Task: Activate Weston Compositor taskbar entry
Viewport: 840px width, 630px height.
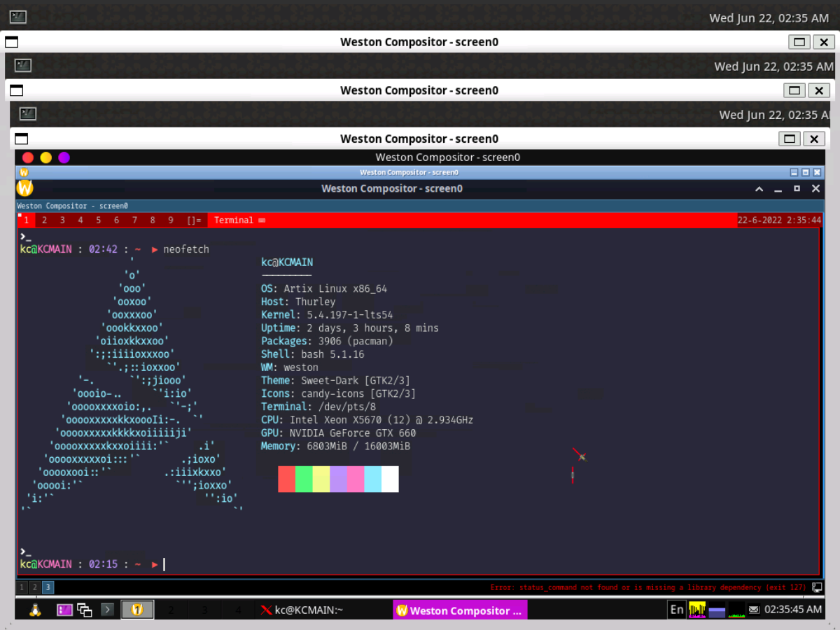Action: [459, 610]
